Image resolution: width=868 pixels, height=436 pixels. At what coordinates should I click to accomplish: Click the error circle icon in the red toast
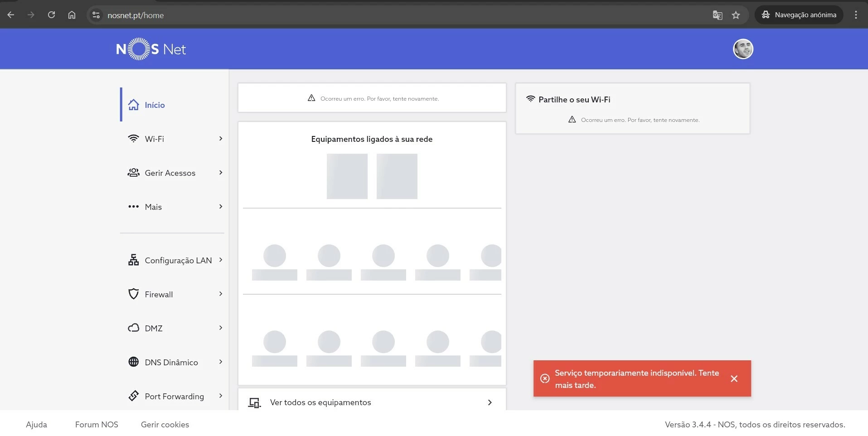click(545, 378)
